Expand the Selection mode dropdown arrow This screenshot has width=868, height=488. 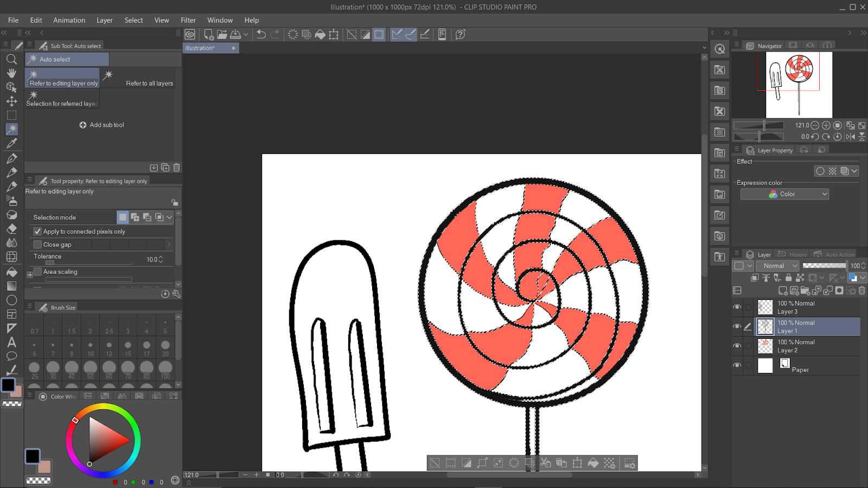[x=169, y=217]
